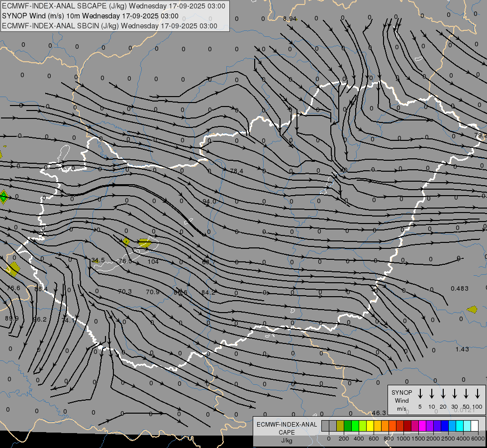Click the 6000 tick label in CAPE legend
Viewport: 487px width, 448px height.
click(478, 439)
